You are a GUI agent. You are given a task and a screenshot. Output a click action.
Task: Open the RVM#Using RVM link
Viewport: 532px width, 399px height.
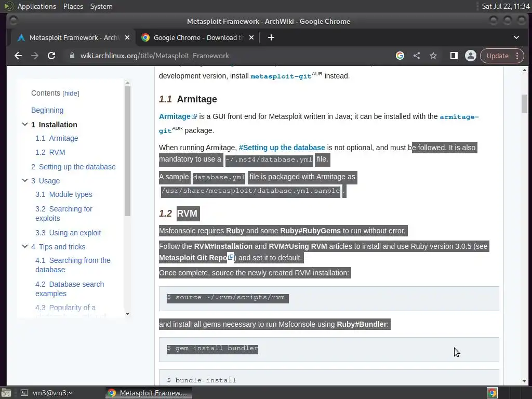click(298, 246)
